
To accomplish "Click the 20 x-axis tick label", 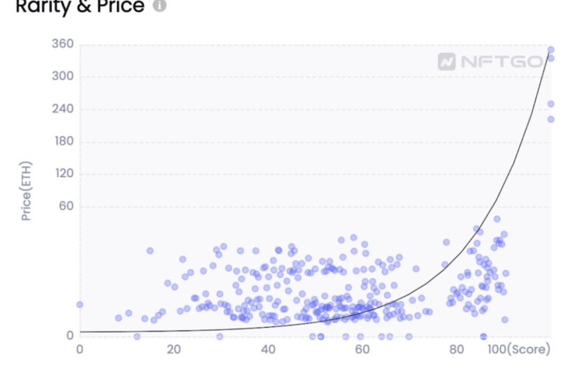I will point(174,349).
